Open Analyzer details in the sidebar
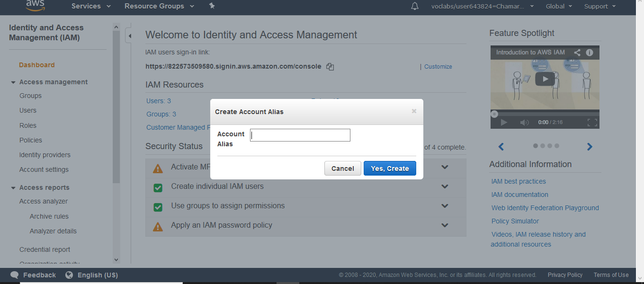Viewport: 644px width, 284px height. tap(53, 231)
